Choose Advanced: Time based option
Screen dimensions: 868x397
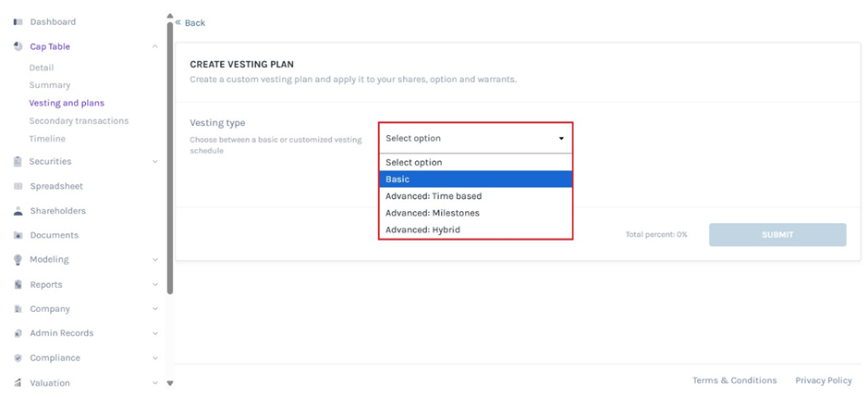tap(475, 196)
